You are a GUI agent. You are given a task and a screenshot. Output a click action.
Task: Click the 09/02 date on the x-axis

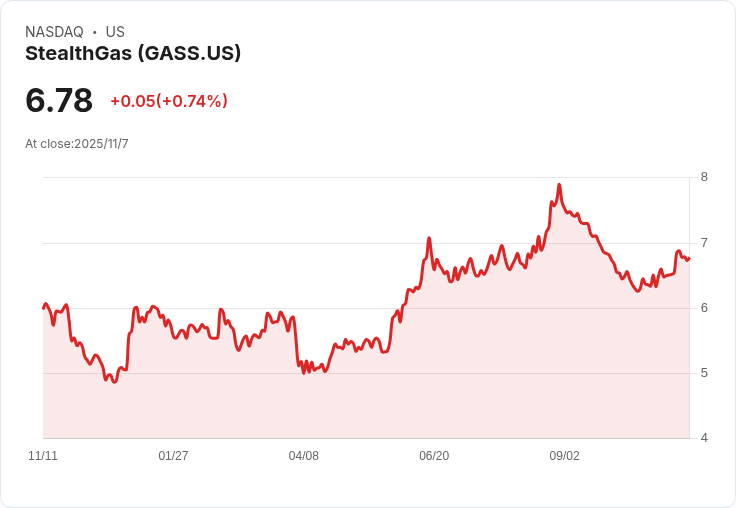click(x=564, y=456)
